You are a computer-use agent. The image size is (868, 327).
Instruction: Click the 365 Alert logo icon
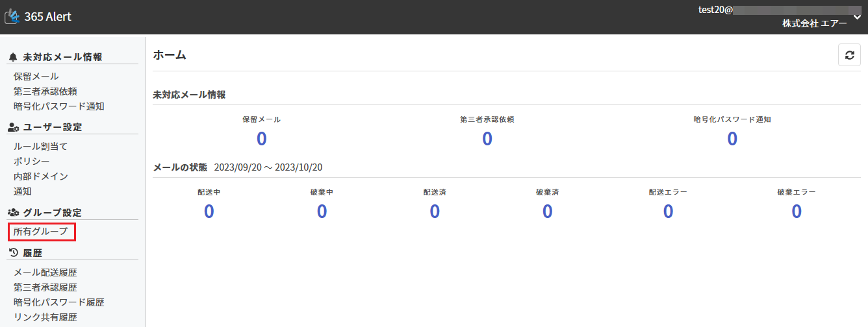click(12, 17)
